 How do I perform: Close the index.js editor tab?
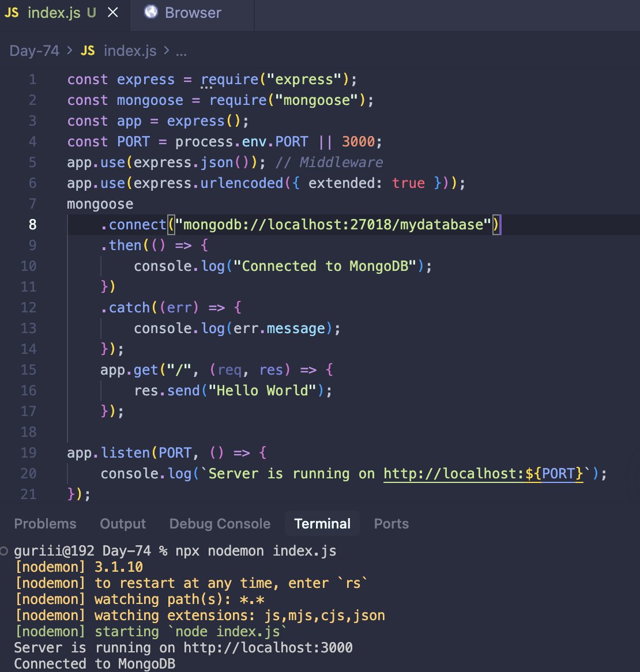pos(113,13)
